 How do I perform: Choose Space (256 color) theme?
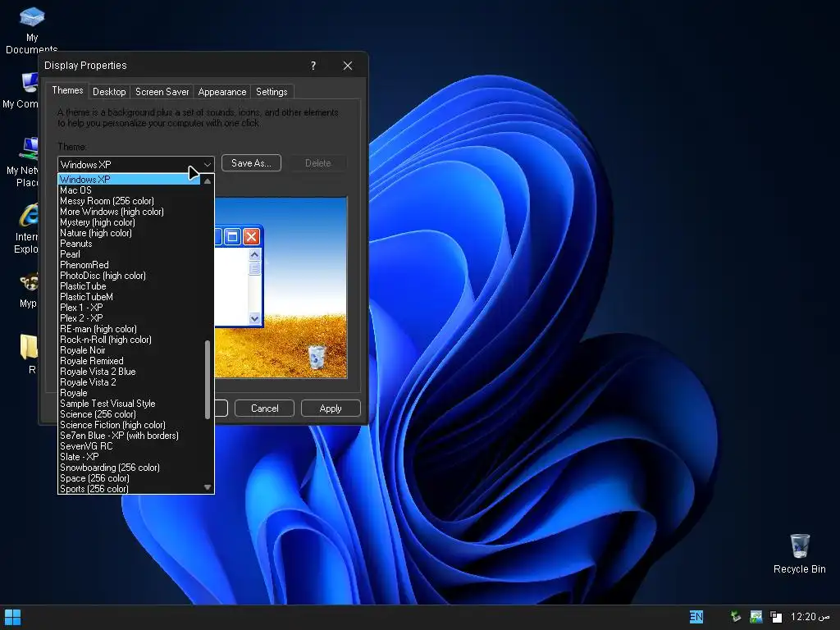129,478
